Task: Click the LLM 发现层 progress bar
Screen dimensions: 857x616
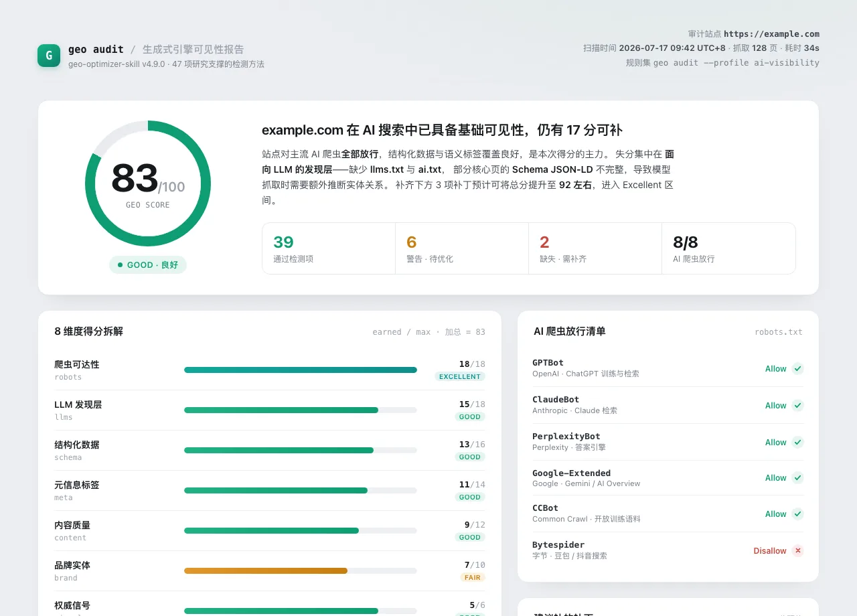Action: [x=301, y=410]
